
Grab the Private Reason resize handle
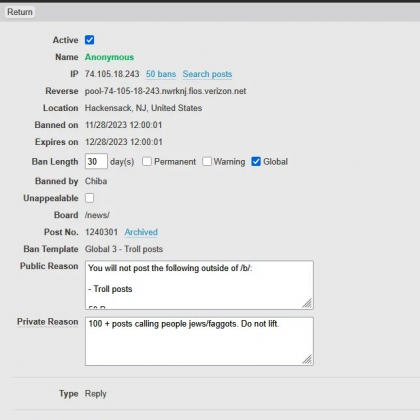pyautogui.click(x=307, y=359)
